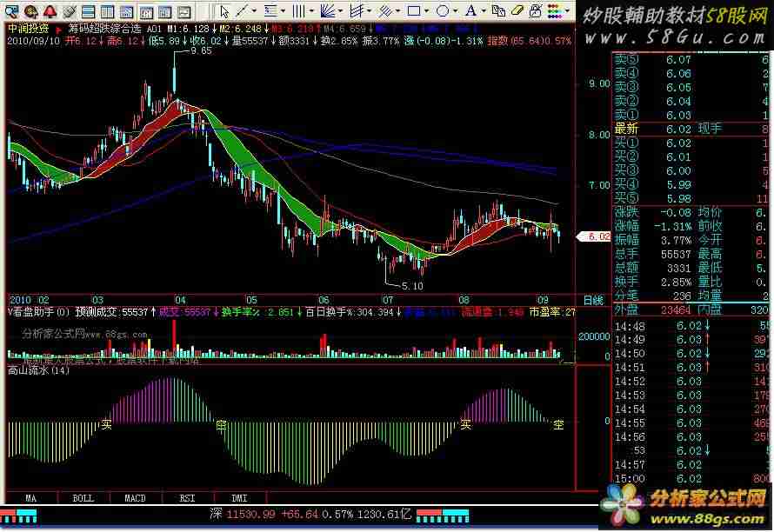Switch to the BOLL indicator tab
Image resolution: width=774 pixels, height=532 pixels.
coord(83,498)
